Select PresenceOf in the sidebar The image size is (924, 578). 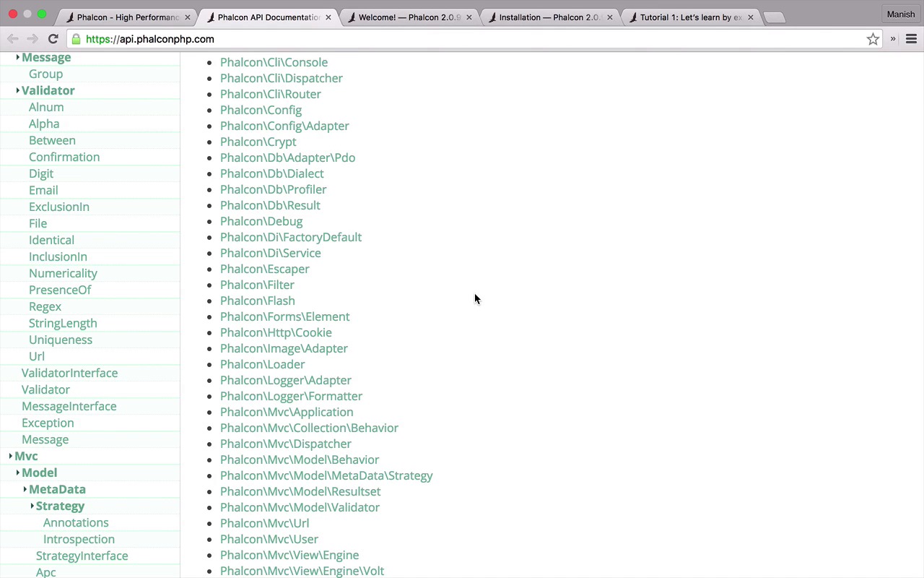[60, 290]
